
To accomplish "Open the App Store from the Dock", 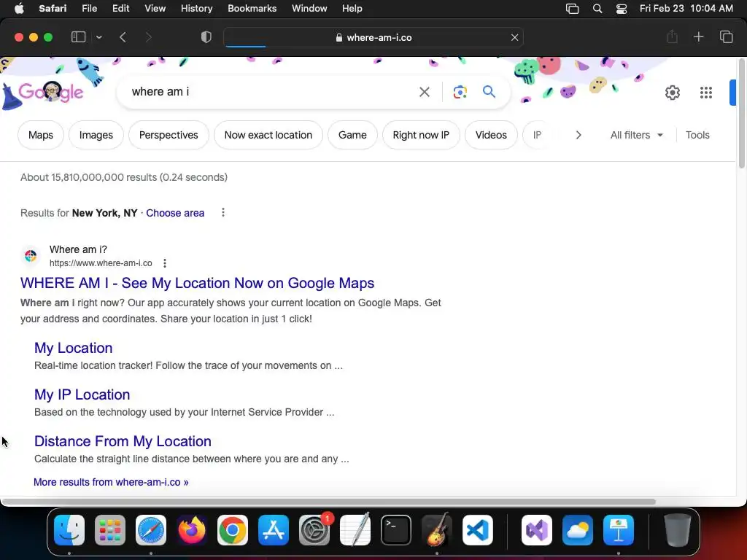I will click(x=274, y=530).
